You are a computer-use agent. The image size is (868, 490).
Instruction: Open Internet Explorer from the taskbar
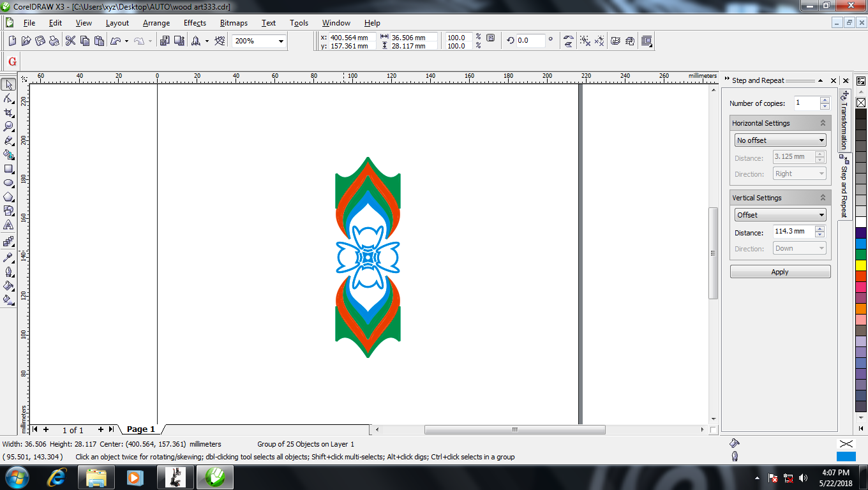(x=57, y=477)
